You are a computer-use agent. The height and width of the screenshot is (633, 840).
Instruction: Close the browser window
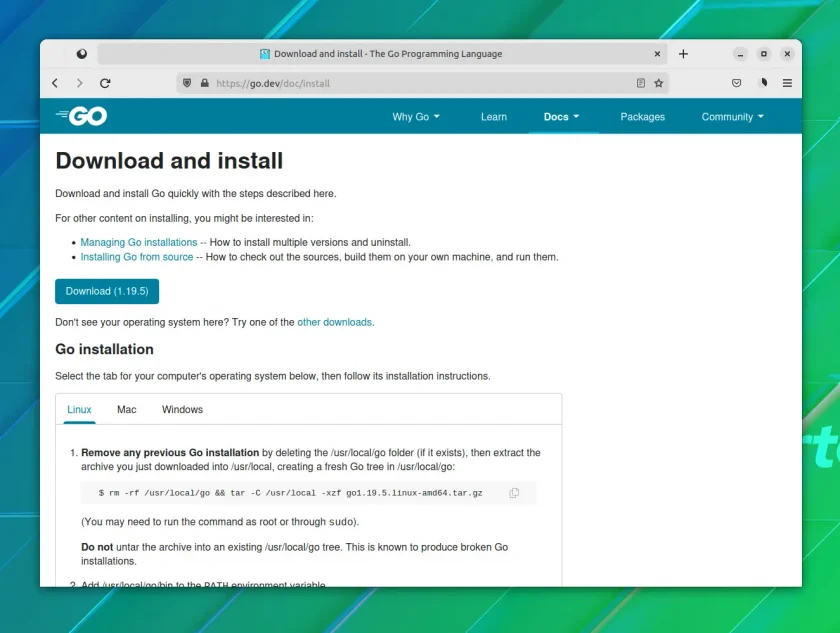787,54
